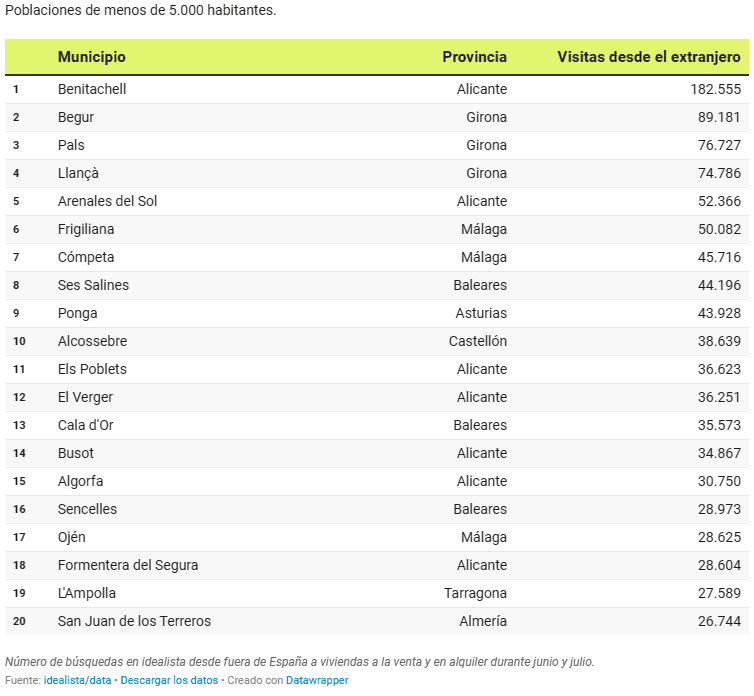Click the Begur row name

76,117
